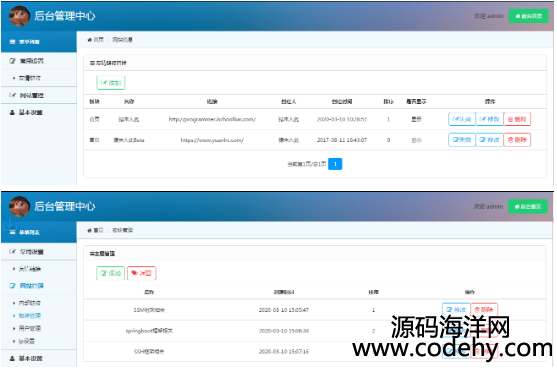Open the http://programmer.ischoolbar.com/ link
The width and height of the screenshot is (557, 368).
pyautogui.click(x=212, y=119)
